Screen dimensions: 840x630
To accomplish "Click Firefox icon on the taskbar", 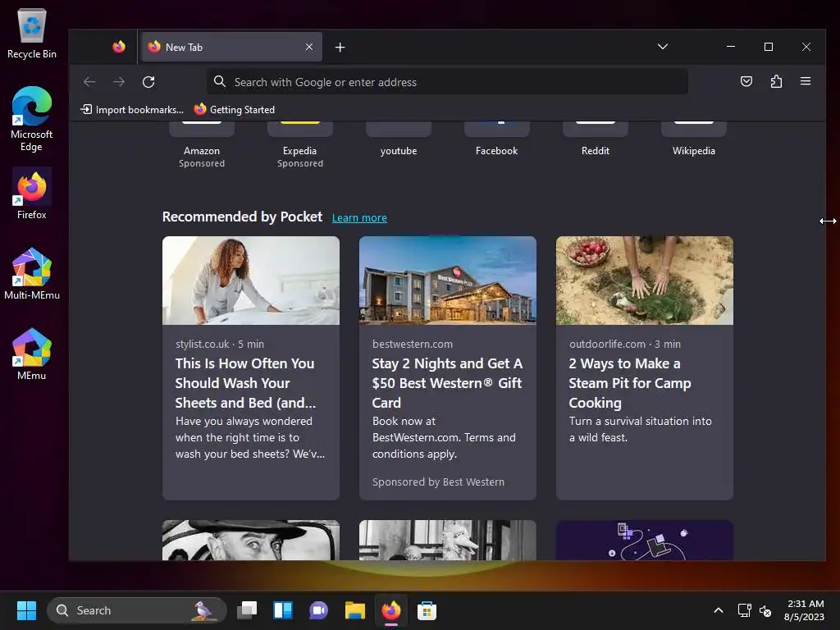I will tap(391, 610).
